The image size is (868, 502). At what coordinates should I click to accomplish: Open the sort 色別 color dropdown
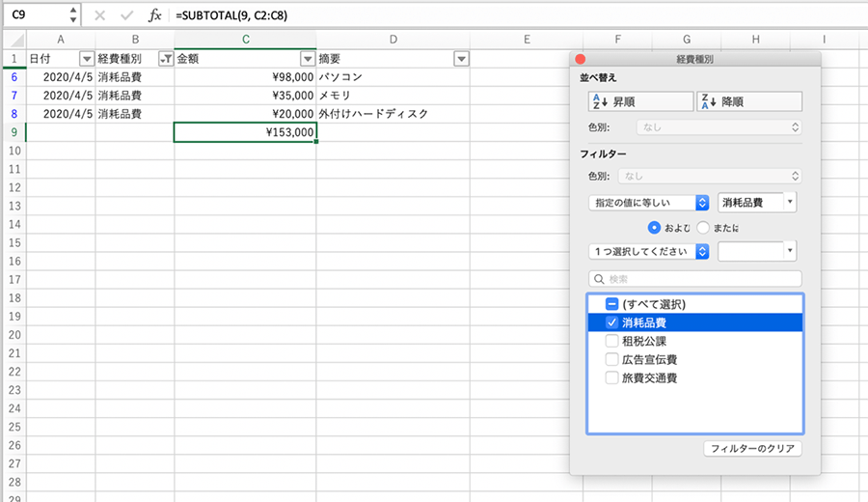point(719,127)
